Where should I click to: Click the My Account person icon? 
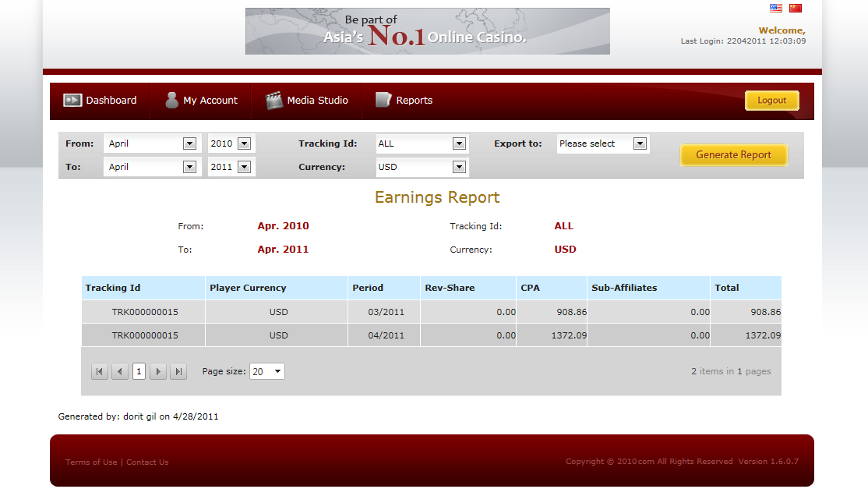coord(171,101)
